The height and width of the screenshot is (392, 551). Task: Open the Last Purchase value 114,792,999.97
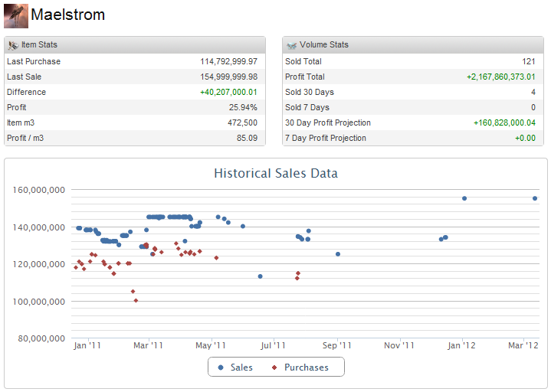click(x=228, y=61)
